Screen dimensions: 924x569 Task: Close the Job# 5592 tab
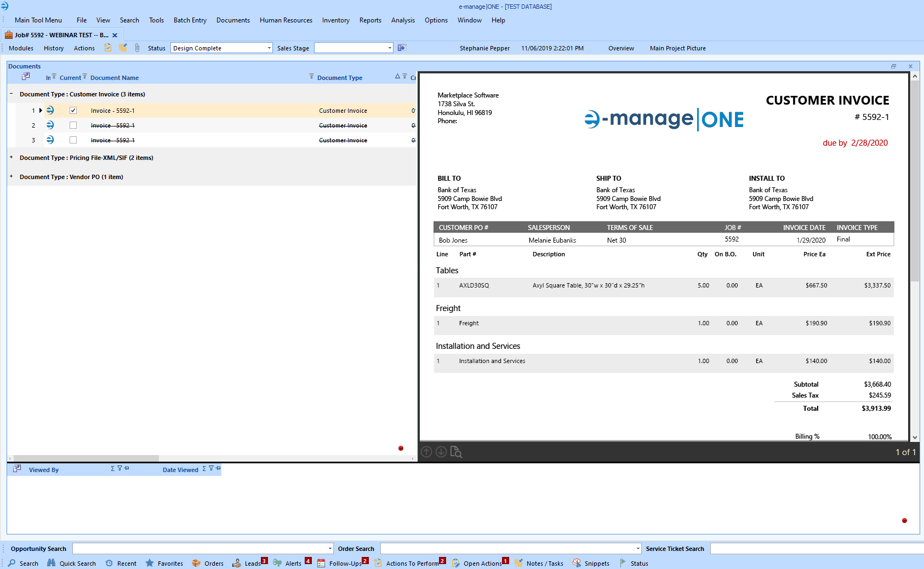pos(115,35)
